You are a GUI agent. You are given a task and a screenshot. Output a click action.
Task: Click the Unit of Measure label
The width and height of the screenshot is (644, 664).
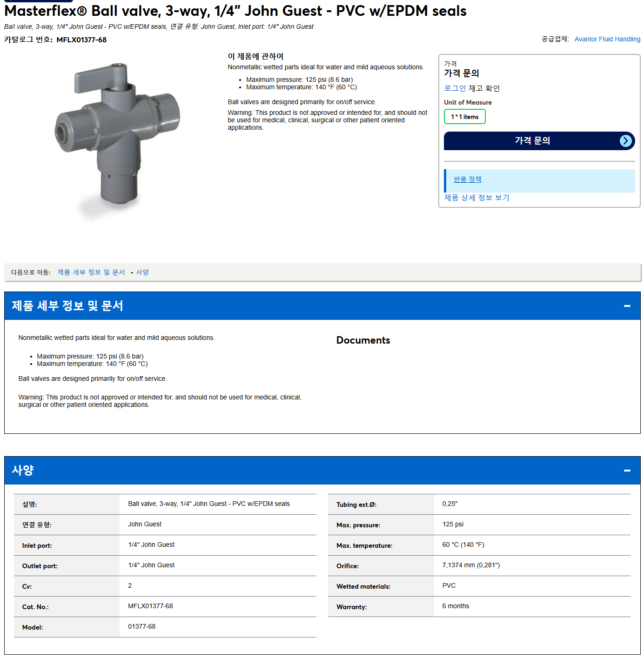[x=468, y=102]
